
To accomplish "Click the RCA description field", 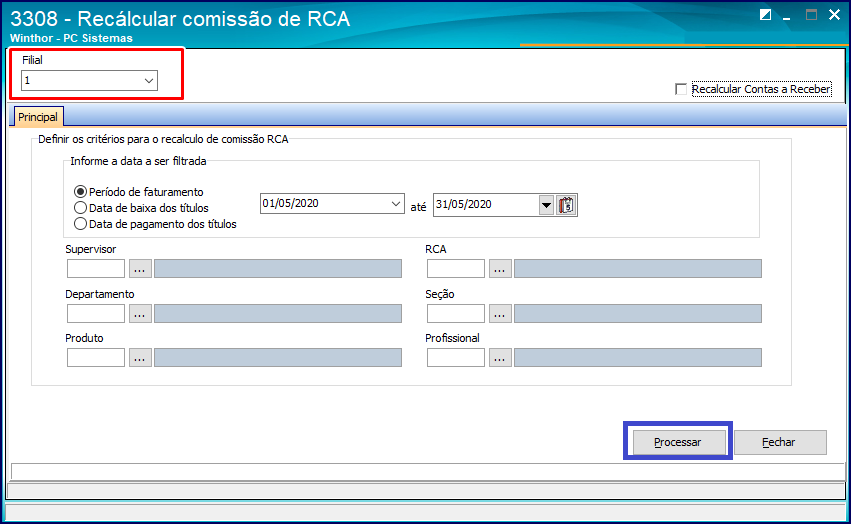I will click(638, 269).
